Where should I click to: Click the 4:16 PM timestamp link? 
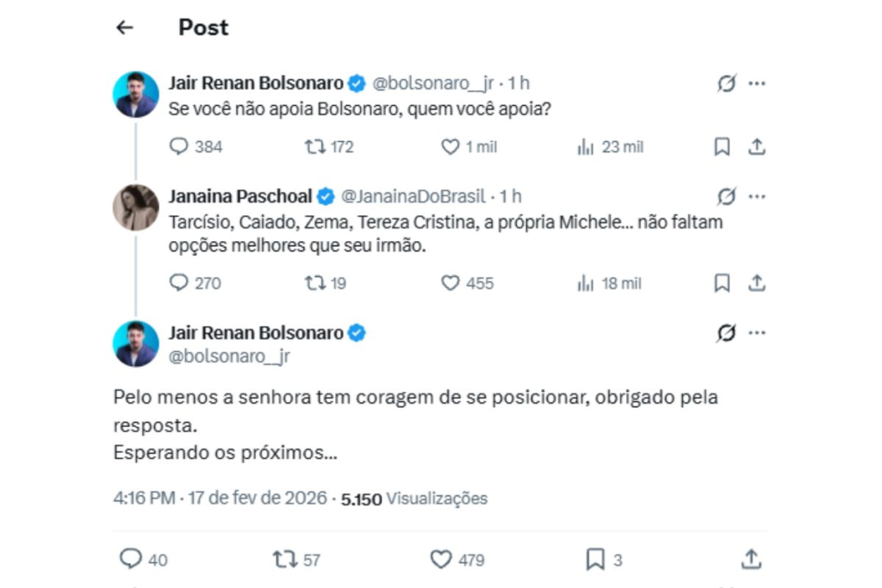click(x=144, y=498)
